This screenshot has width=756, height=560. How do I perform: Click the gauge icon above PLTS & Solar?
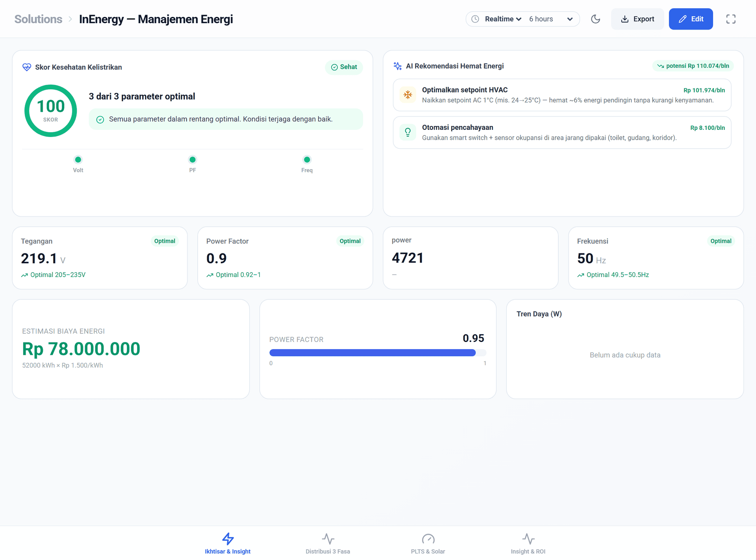(x=428, y=538)
